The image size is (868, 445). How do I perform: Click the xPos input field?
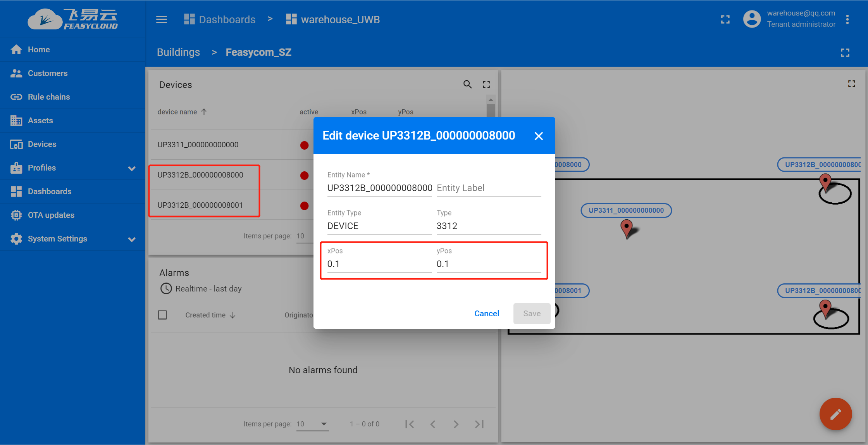[379, 264]
